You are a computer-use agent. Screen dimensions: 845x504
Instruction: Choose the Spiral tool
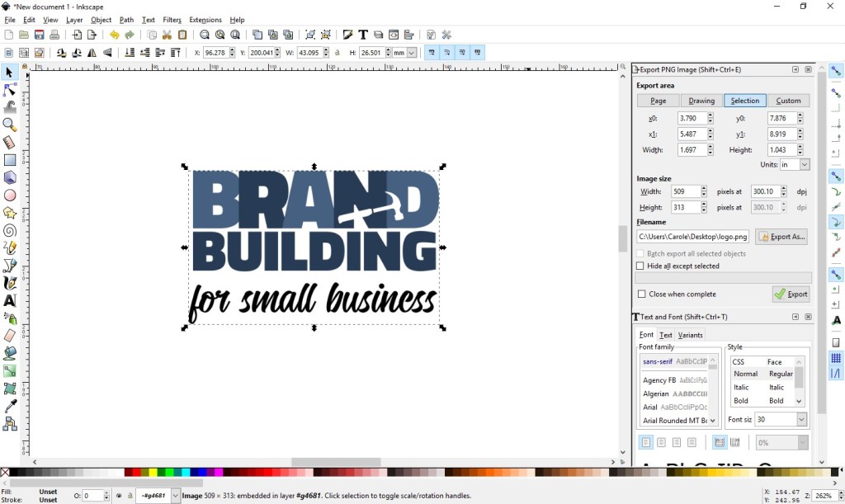pos(10,231)
